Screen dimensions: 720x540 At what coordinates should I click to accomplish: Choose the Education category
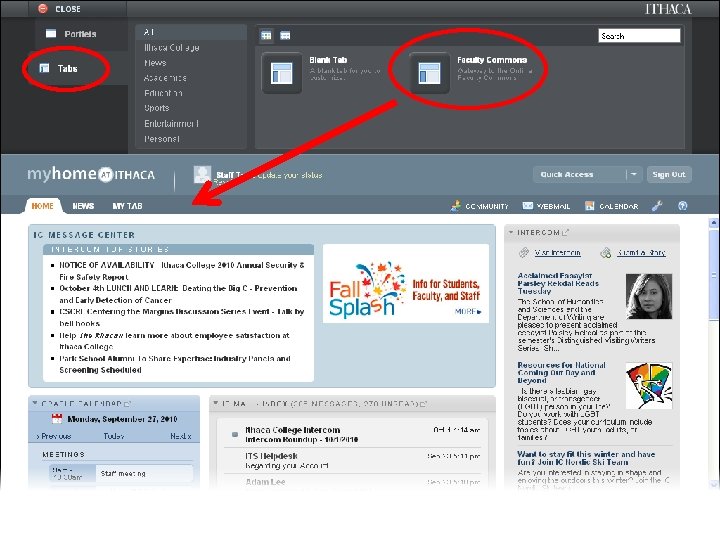click(x=163, y=93)
